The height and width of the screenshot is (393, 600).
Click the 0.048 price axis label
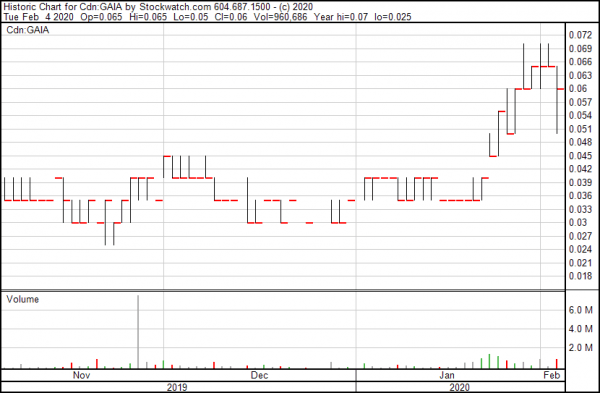[x=580, y=142]
